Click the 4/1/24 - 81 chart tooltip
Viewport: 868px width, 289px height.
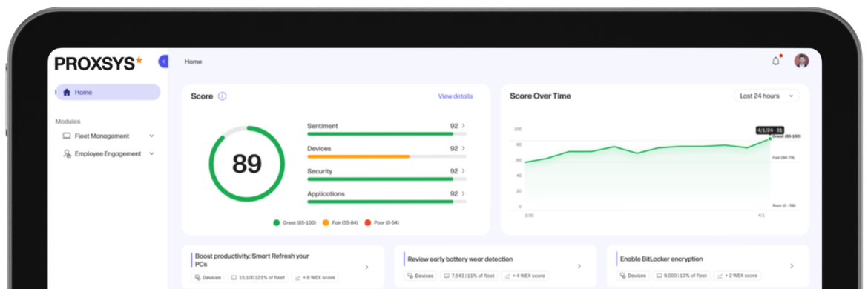(x=769, y=130)
